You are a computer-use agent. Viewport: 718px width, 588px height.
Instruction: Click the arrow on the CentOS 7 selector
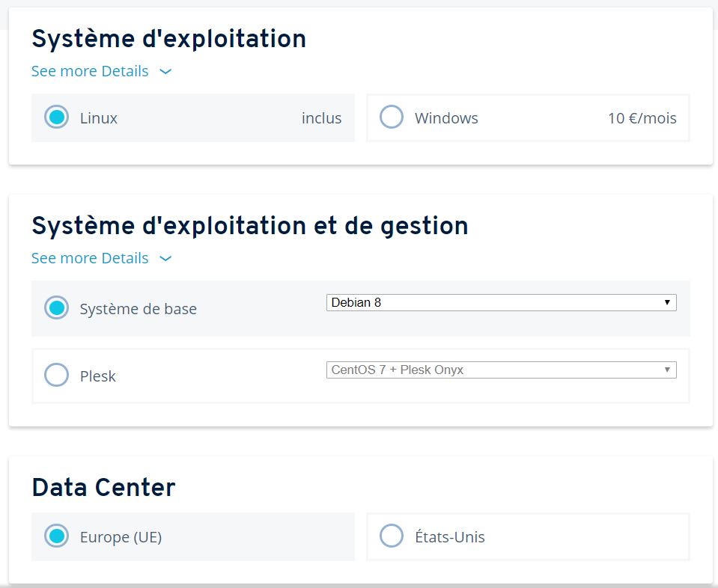click(x=667, y=369)
